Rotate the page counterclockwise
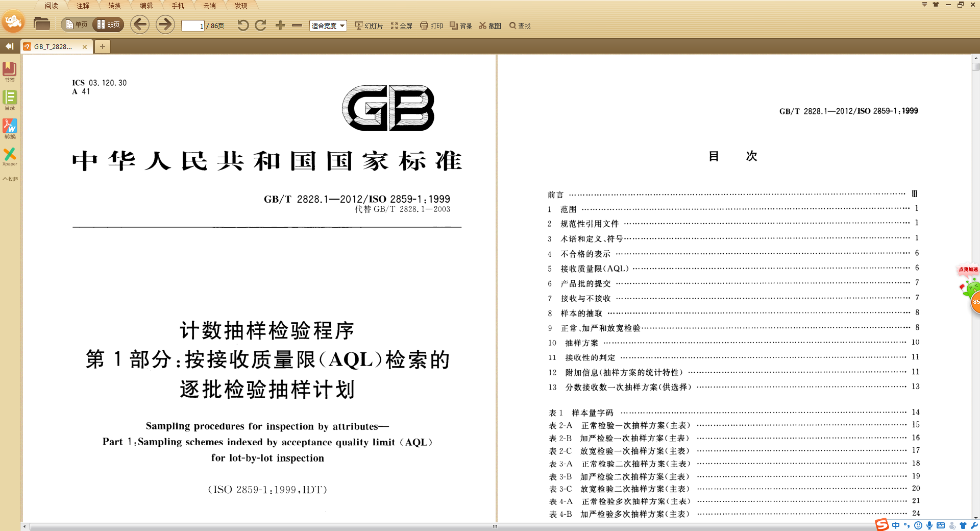The width and height of the screenshot is (980, 531). [243, 26]
